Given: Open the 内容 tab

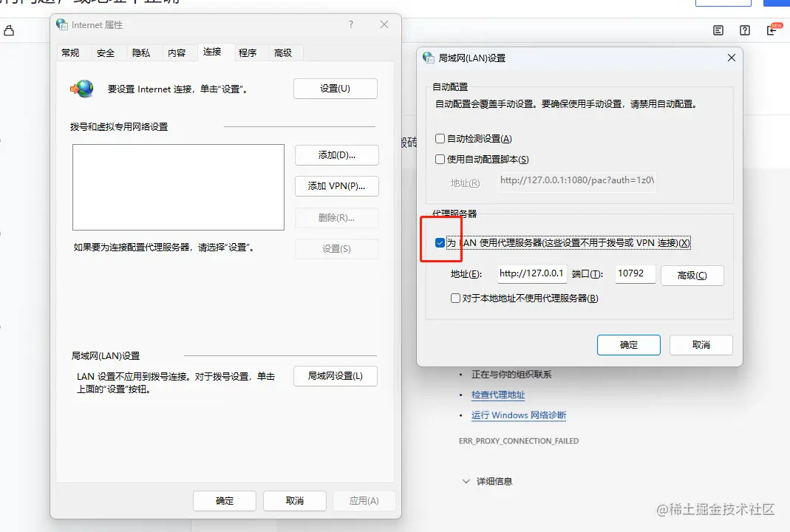Looking at the screenshot, I should coord(177,53).
